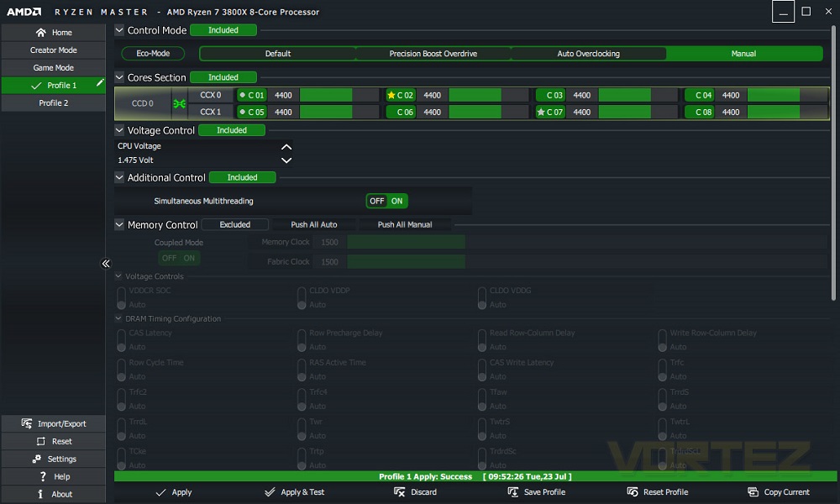This screenshot has width=840, height=504.
Task: Click the C 03 core button
Action: click(551, 95)
